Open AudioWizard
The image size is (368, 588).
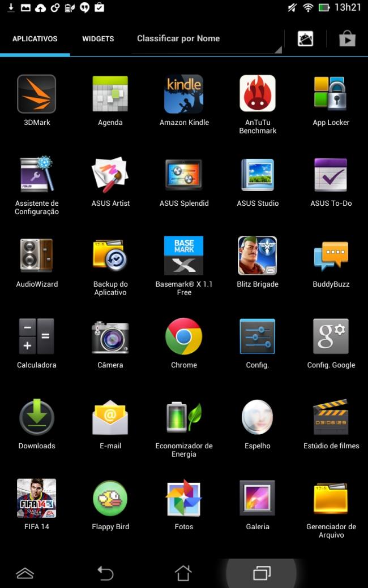[36, 256]
